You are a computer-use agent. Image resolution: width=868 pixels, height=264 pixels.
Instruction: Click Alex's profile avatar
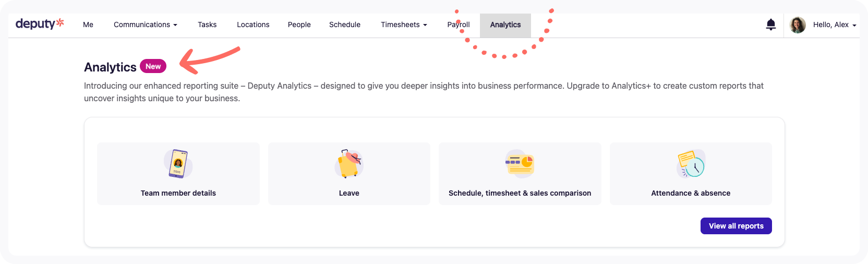[798, 25]
